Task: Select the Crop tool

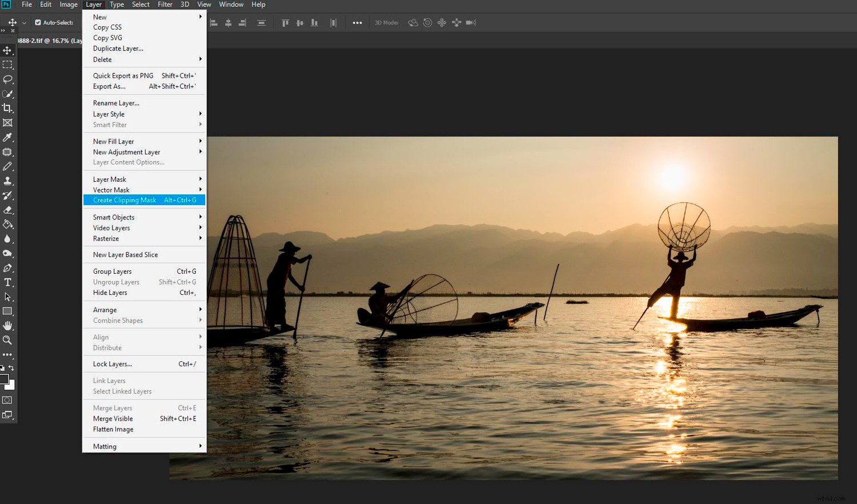Action: coord(7,108)
